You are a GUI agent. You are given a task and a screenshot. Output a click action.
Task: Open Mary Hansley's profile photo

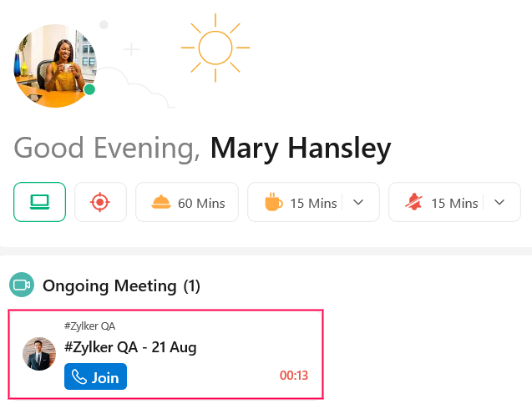(x=54, y=65)
